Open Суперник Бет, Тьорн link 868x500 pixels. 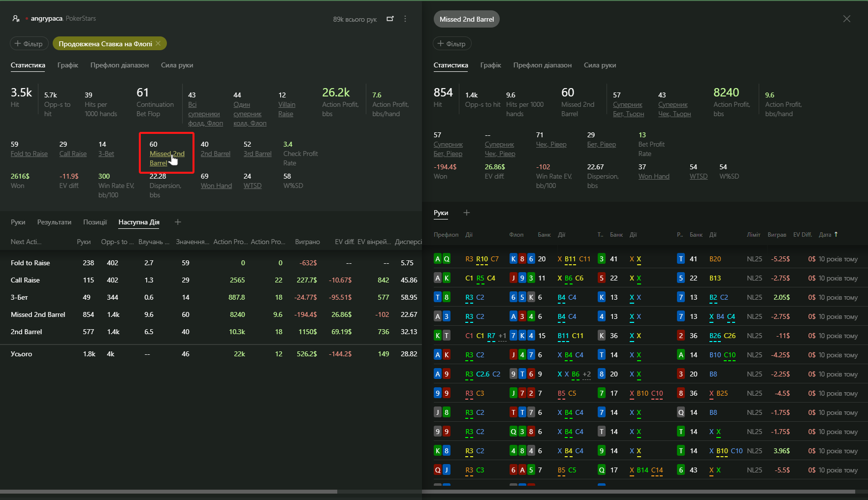click(x=628, y=109)
